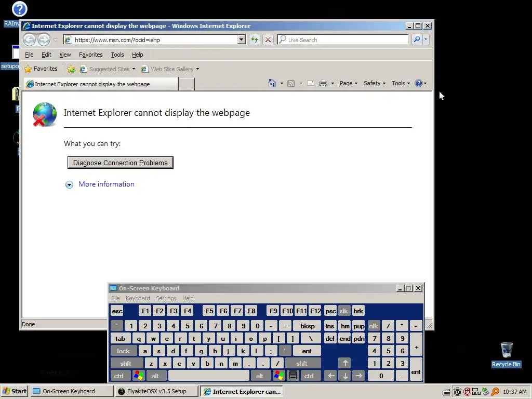Expand the Web Slice Gallery dropdown
The height and width of the screenshot is (399, 532).
click(197, 69)
